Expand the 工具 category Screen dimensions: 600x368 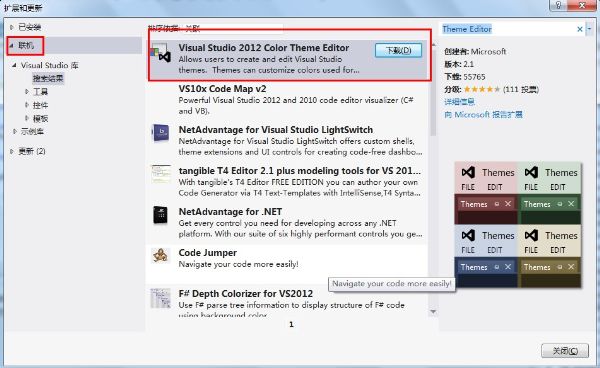point(27,91)
